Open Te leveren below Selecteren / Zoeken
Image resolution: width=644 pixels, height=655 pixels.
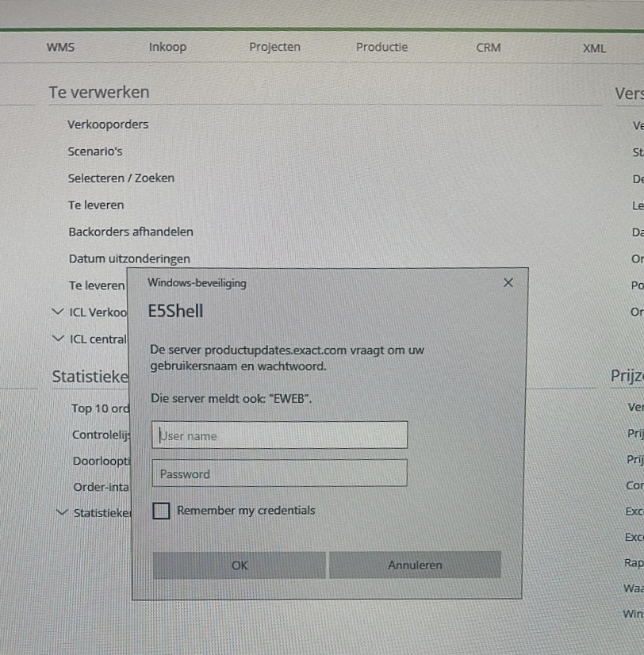coord(96,205)
